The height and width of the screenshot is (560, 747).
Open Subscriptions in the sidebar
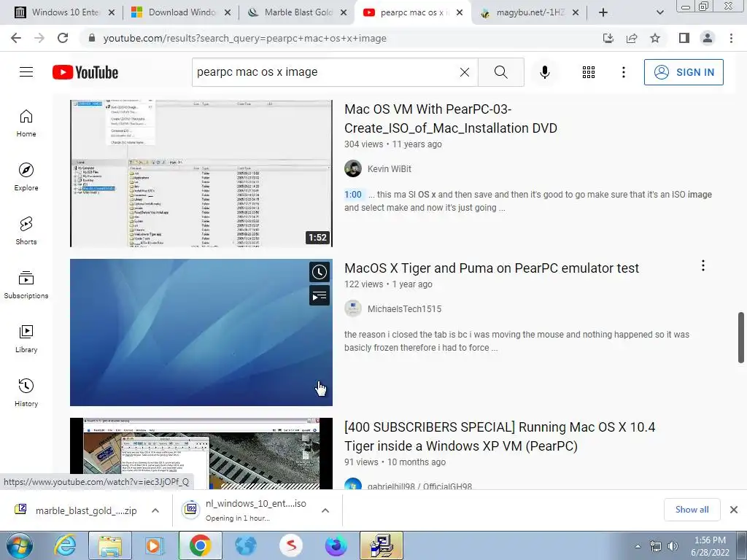26,285
